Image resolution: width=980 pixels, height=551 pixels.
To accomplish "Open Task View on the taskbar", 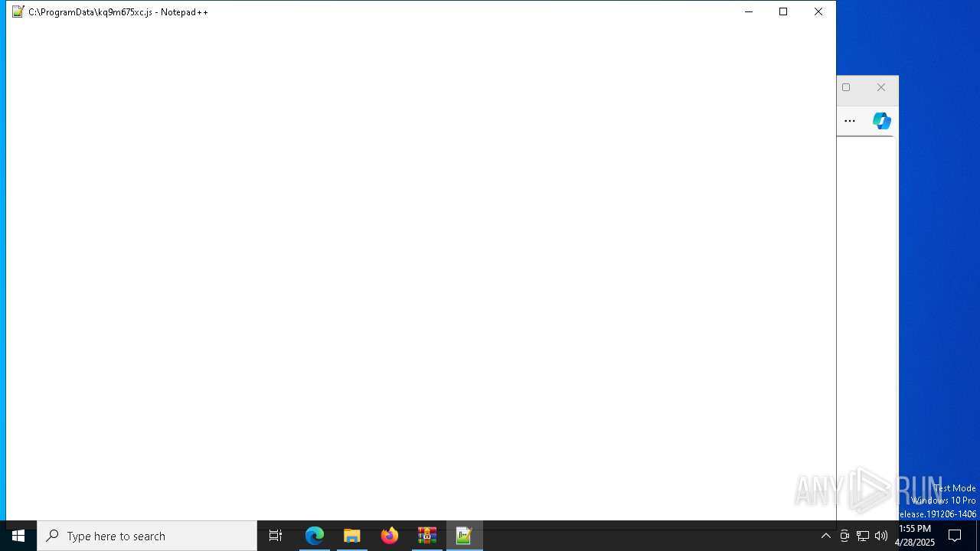I will coord(276,536).
